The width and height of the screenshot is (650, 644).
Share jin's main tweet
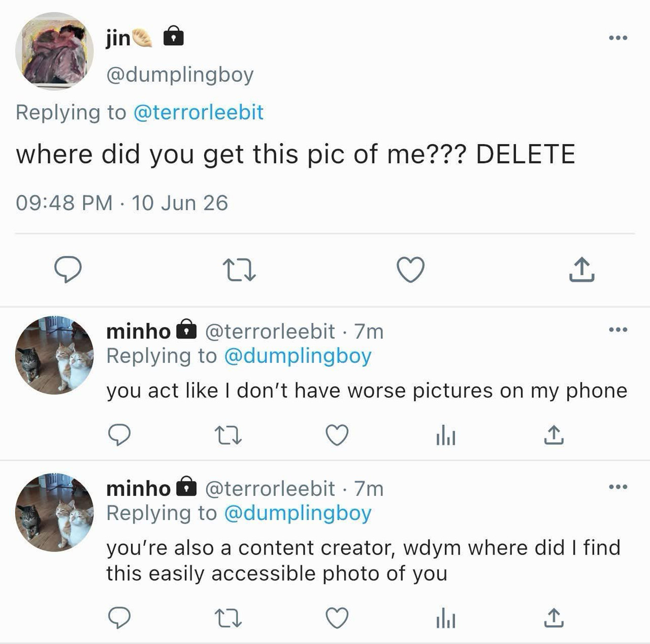[581, 270]
